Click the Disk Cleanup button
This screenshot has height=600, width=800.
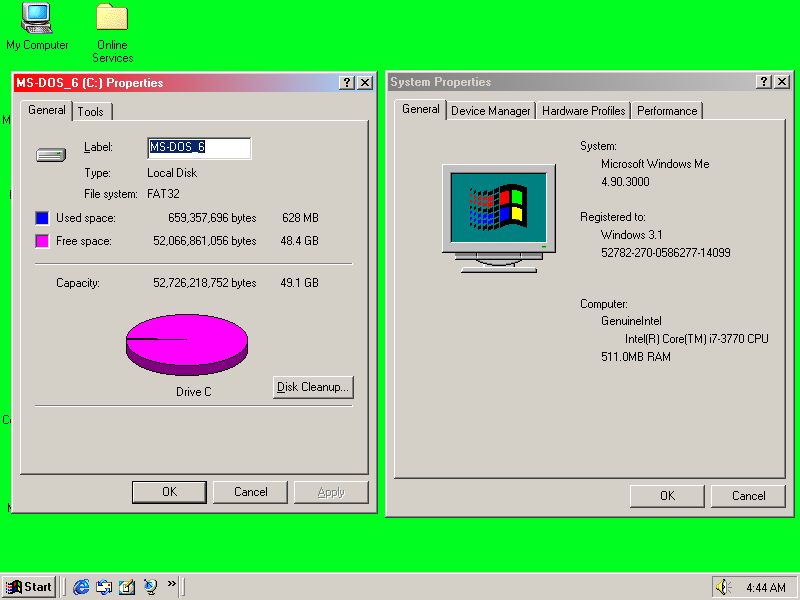313,387
